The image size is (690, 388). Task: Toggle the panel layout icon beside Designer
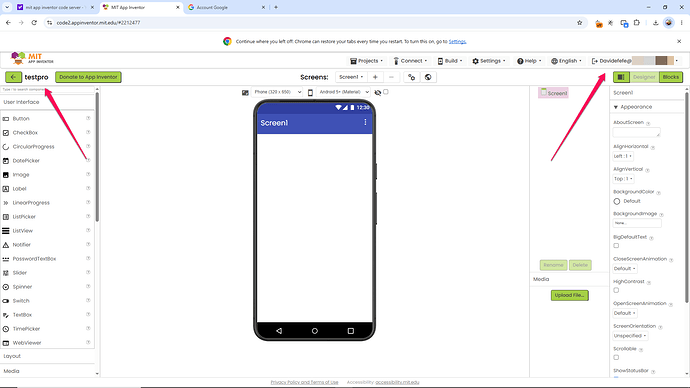pos(621,77)
